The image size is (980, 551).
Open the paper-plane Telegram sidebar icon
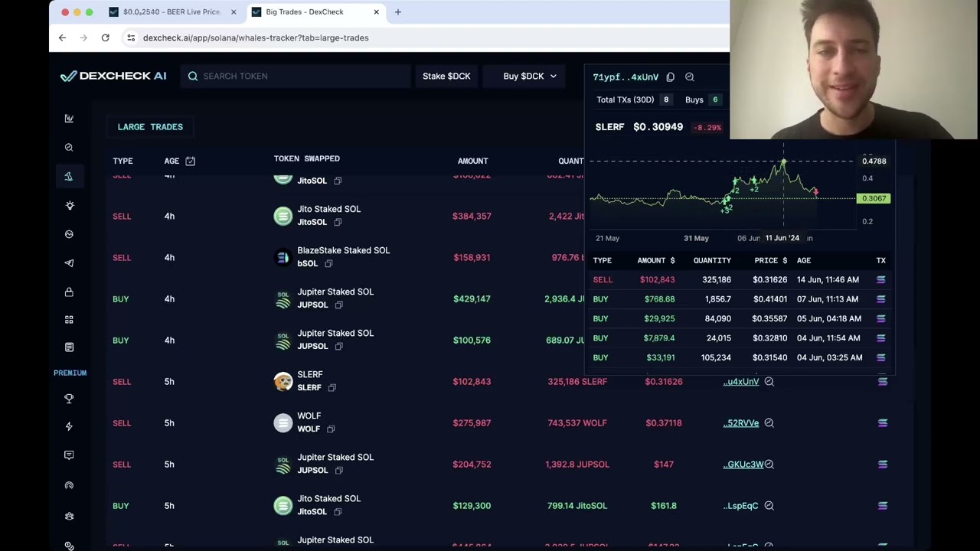(69, 263)
